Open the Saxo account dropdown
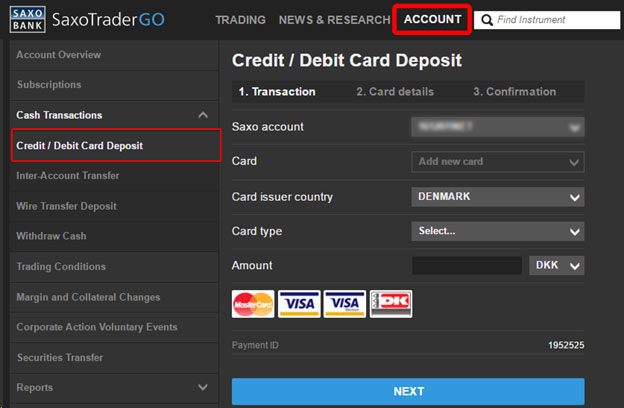This screenshot has height=408, width=624. click(498, 127)
